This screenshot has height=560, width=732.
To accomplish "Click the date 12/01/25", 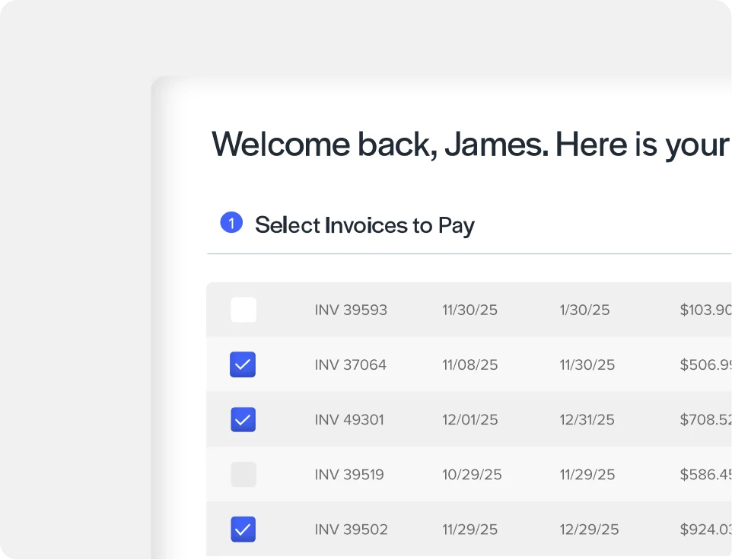I will tap(470, 419).
